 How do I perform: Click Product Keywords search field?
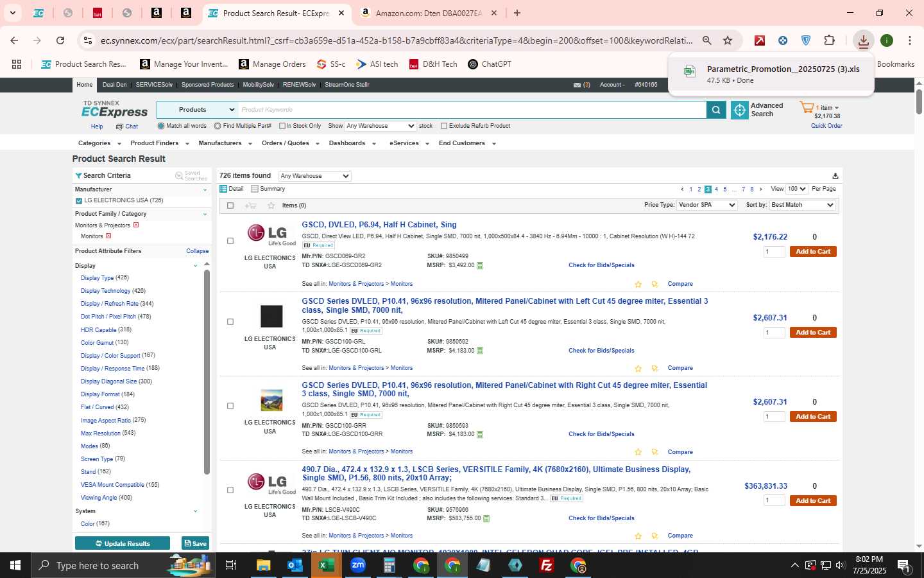[472, 110]
